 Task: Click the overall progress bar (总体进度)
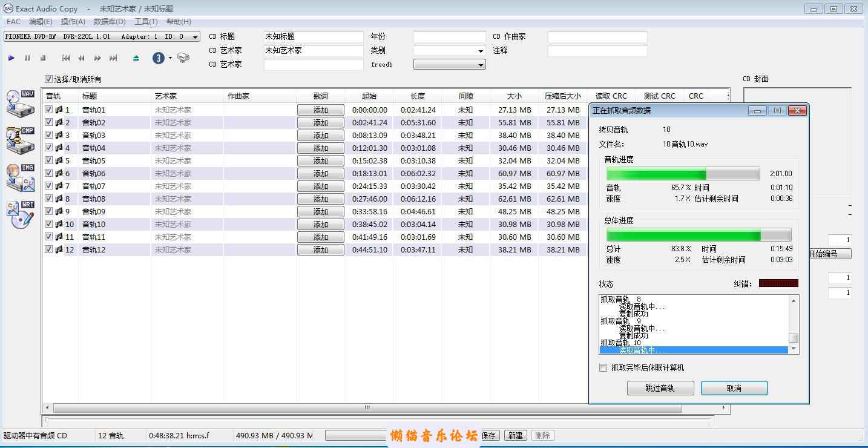pyautogui.click(x=699, y=236)
